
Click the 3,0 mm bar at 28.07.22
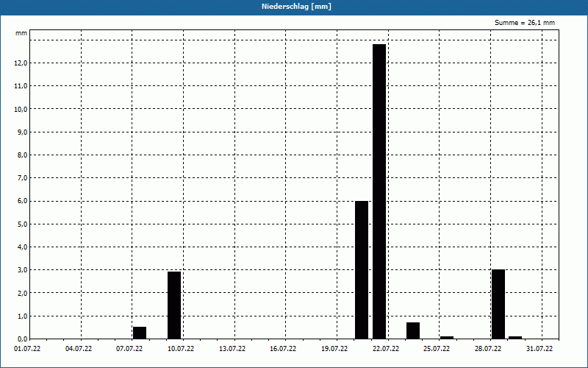point(498,304)
